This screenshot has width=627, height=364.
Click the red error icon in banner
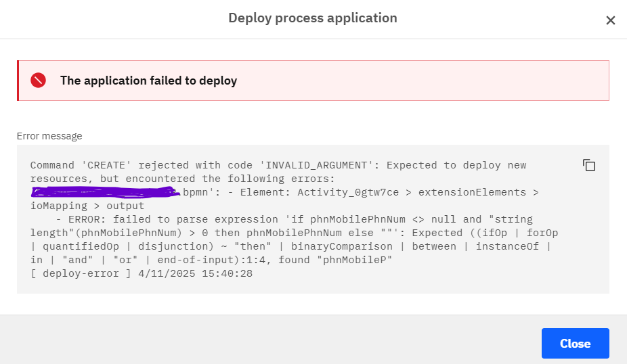tap(39, 81)
